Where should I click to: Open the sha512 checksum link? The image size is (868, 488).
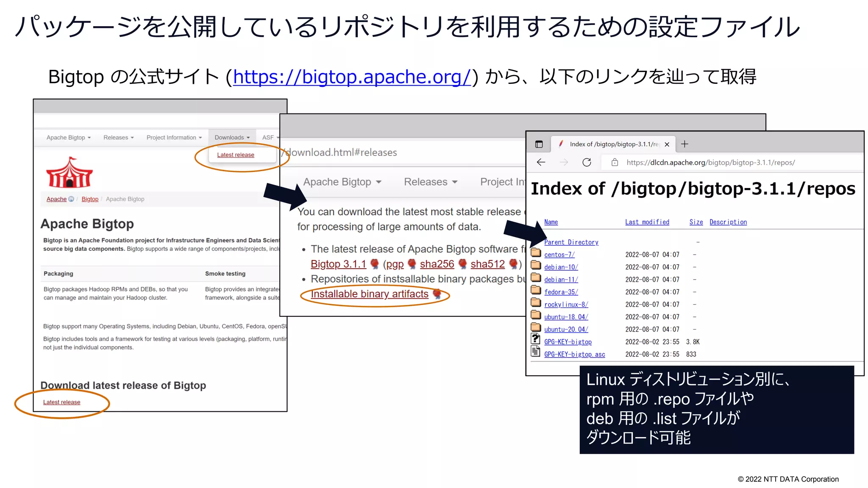pos(487,264)
